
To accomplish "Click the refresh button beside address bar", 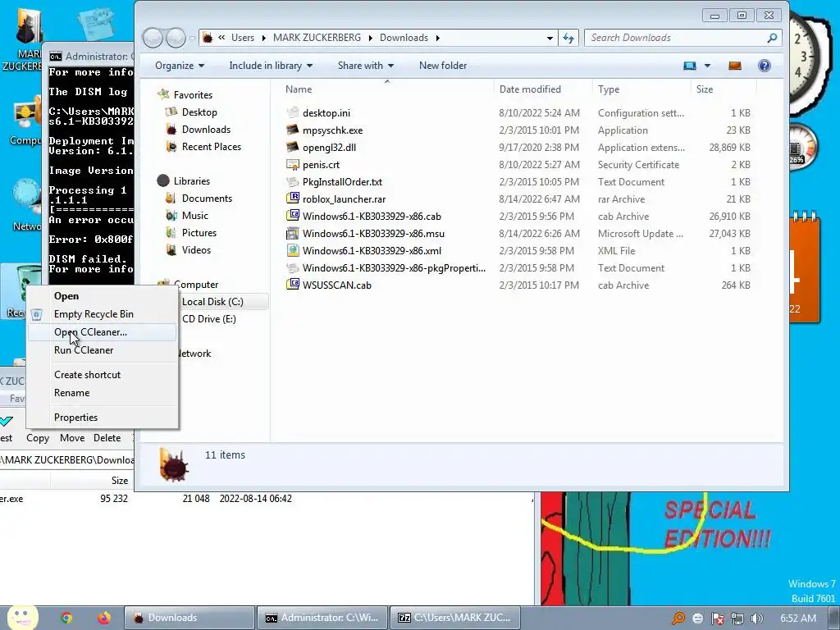I will [568, 38].
